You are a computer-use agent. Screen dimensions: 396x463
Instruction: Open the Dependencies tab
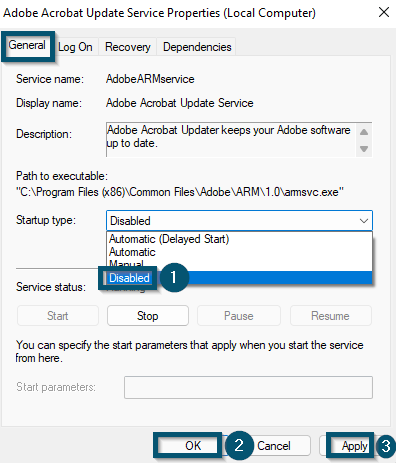click(x=197, y=47)
